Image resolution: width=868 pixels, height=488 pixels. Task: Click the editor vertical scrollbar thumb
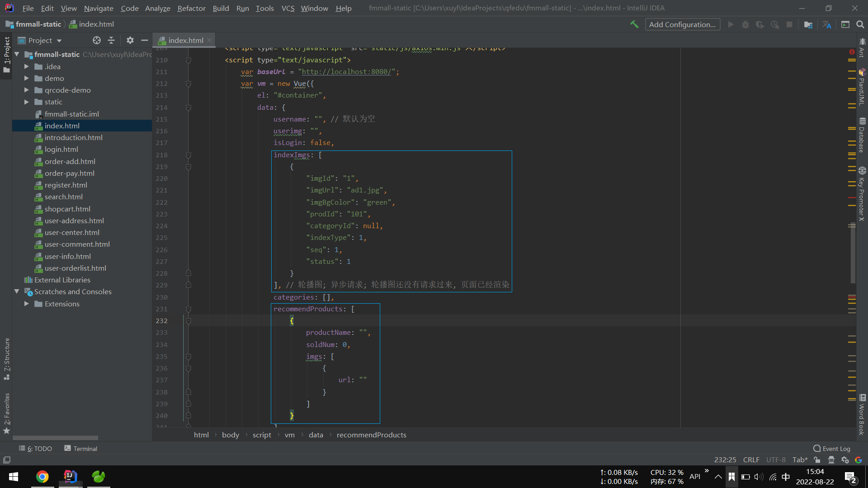click(852, 253)
